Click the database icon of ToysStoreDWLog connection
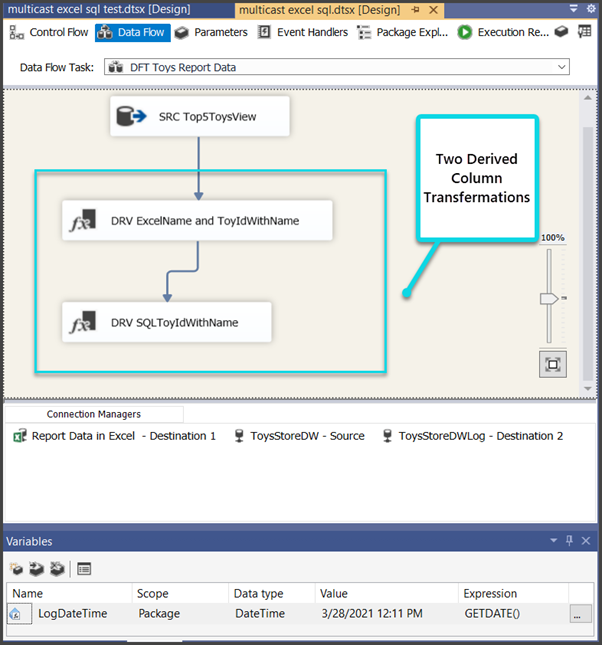Image resolution: width=602 pixels, height=645 pixels. pyautogui.click(x=387, y=436)
